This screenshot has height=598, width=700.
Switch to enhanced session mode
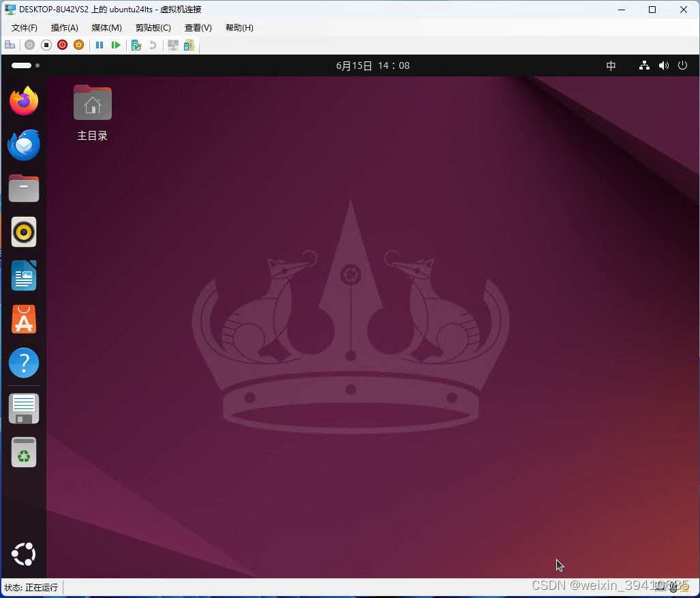(x=172, y=44)
